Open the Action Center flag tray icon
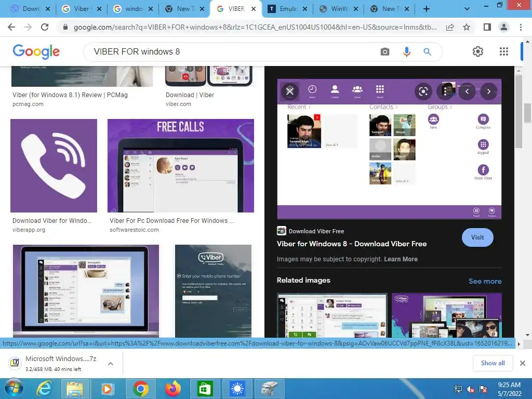The height and width of the screenshot is (399, 532). (x=483, y=389)
